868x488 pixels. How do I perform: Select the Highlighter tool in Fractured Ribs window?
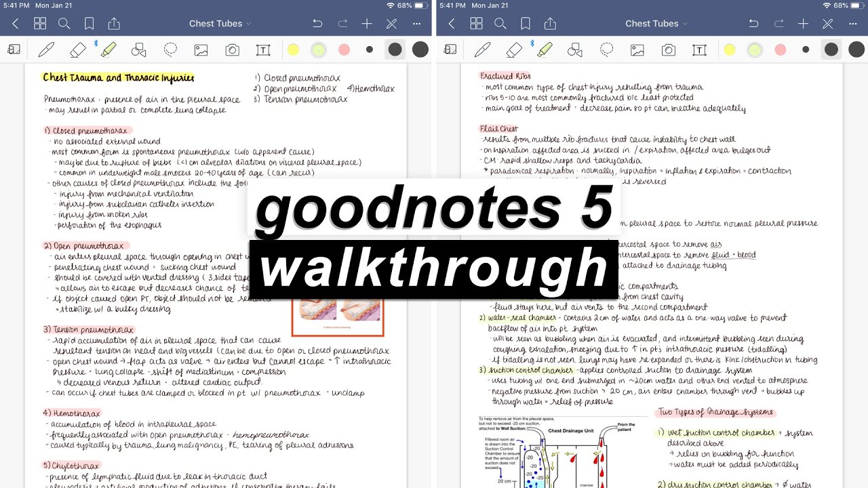click(x=544, y=49)
